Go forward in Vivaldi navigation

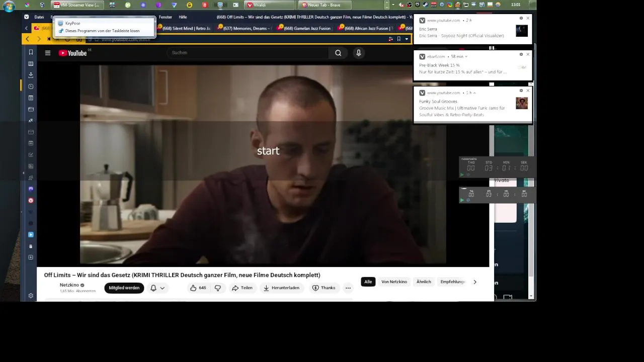(38, 39)
